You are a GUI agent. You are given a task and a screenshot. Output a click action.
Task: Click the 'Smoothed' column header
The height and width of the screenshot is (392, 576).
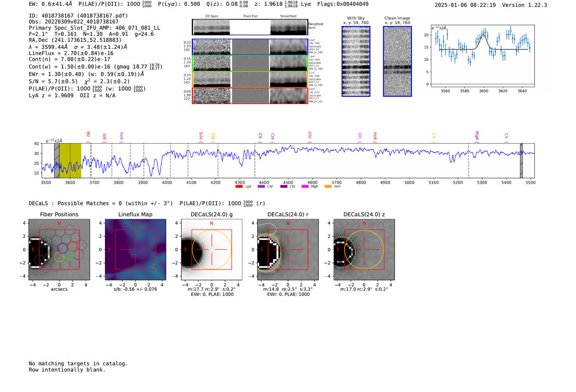point(288,16)
